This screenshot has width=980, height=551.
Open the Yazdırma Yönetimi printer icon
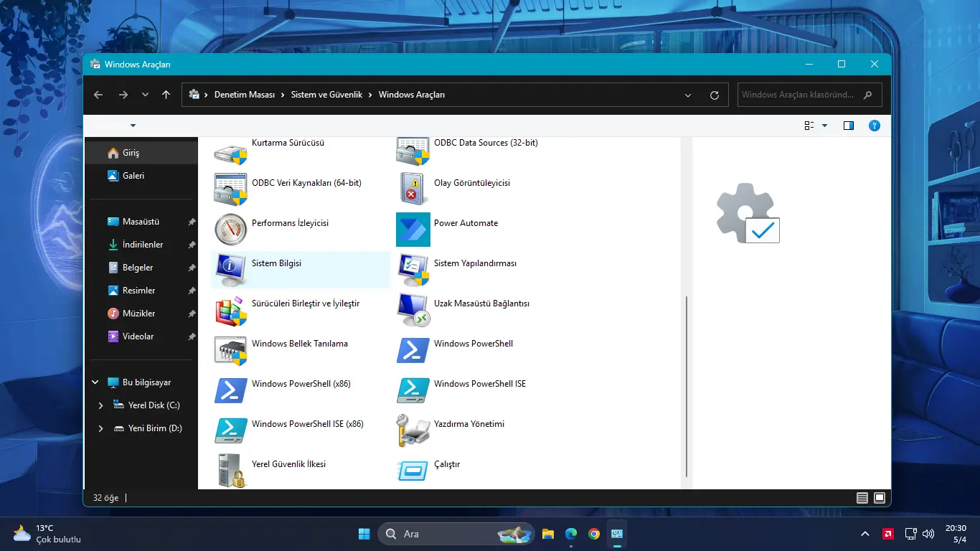[x=413, y=430]
